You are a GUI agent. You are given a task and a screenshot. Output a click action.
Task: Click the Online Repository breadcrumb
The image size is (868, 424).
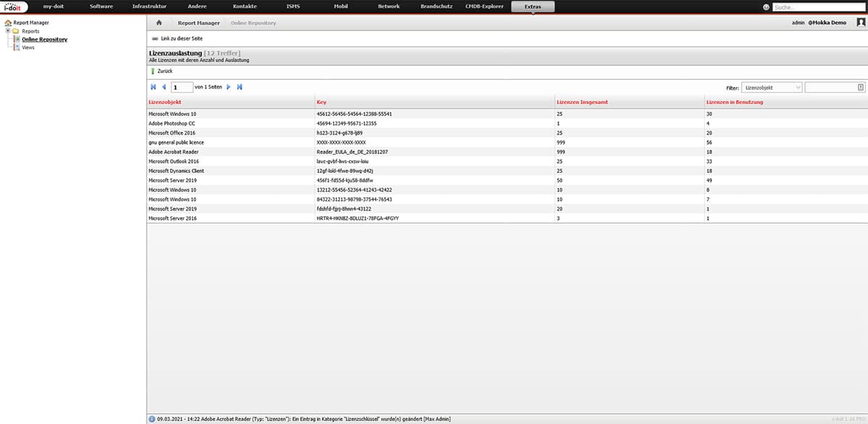tap(253, 22)
